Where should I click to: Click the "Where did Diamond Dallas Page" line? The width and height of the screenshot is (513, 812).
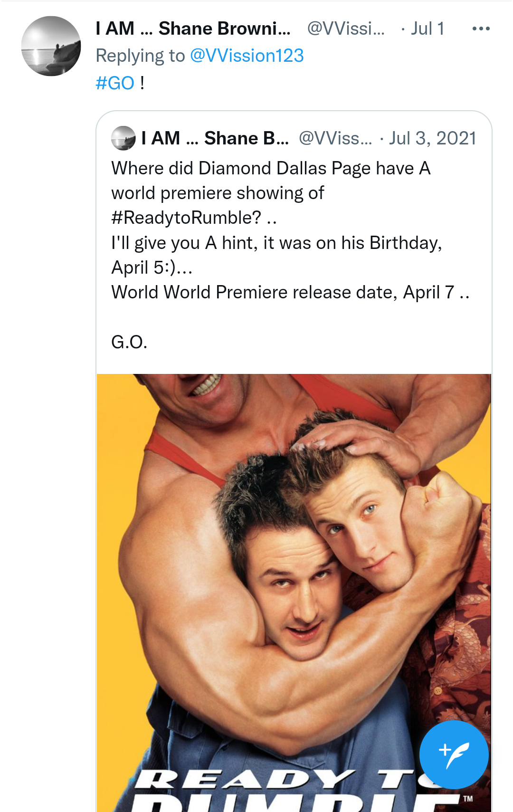pos(271,169)
